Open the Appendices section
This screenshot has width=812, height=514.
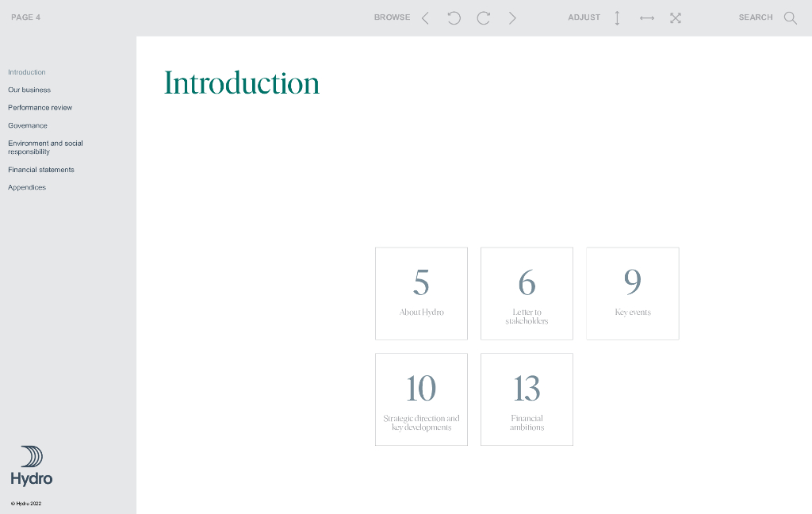tap(27, 187)
